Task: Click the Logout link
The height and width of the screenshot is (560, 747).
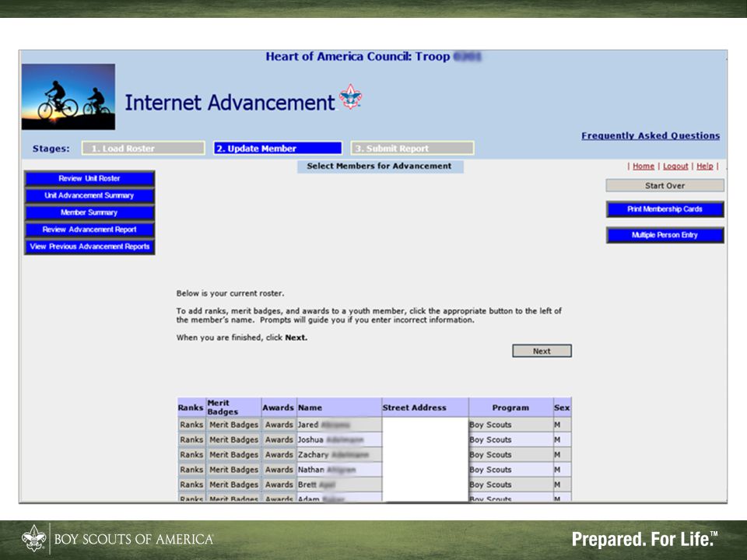Action: (x=675, y=166)
